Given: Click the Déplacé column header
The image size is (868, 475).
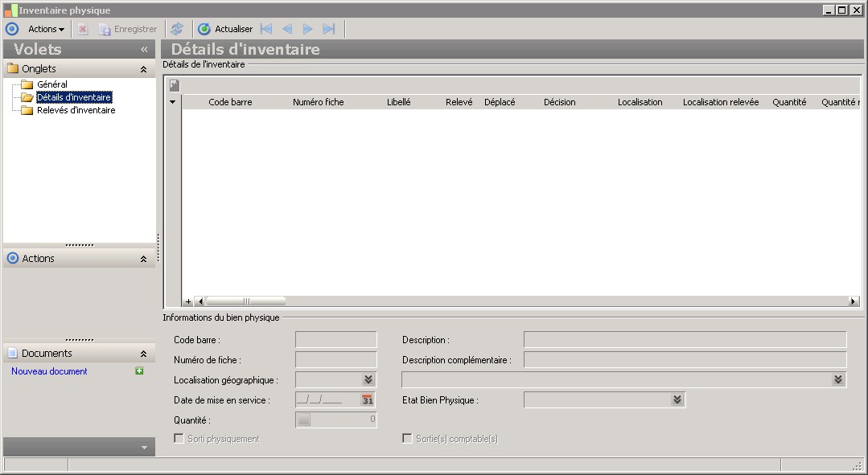Looking at the screenshot, I should tap(500, 102).
